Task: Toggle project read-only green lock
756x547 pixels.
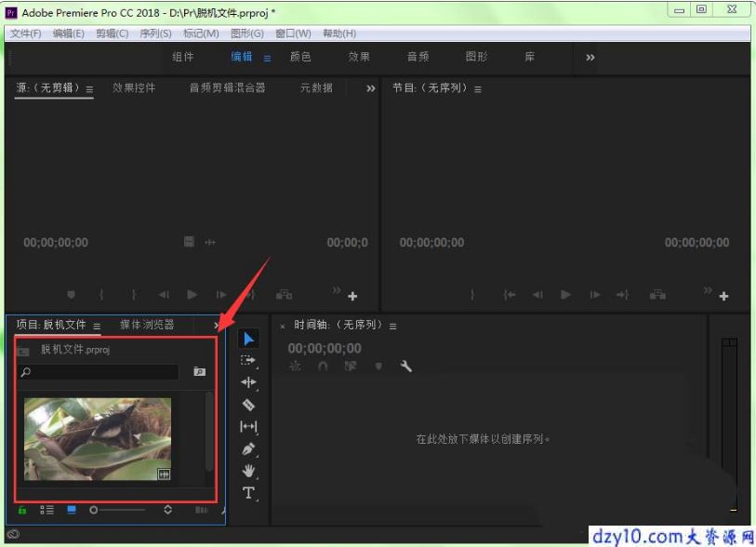Action: [x=22, y=510]
